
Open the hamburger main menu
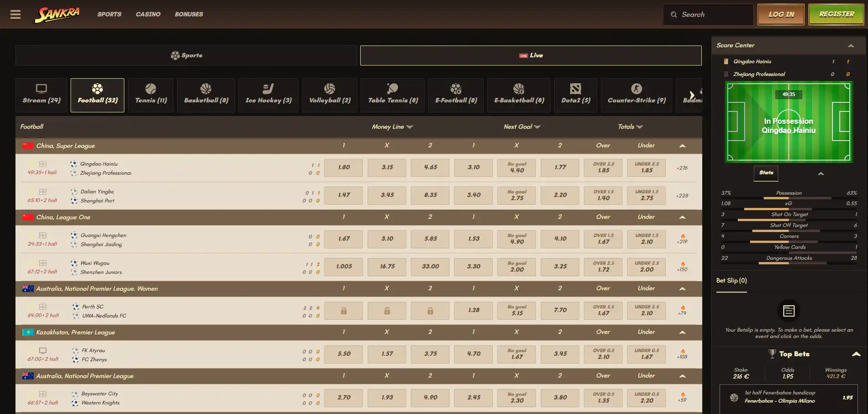coord(15,15)
